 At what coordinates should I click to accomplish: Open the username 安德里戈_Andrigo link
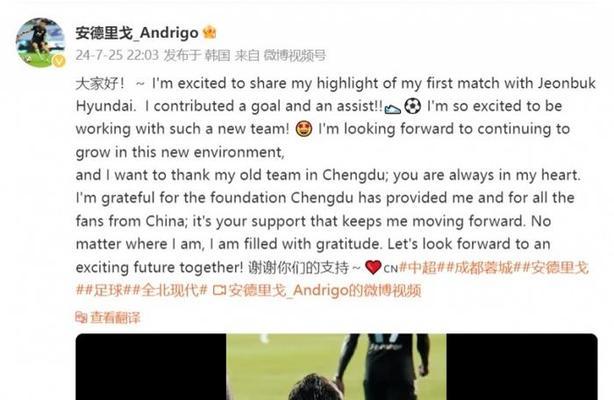[137, 33]
